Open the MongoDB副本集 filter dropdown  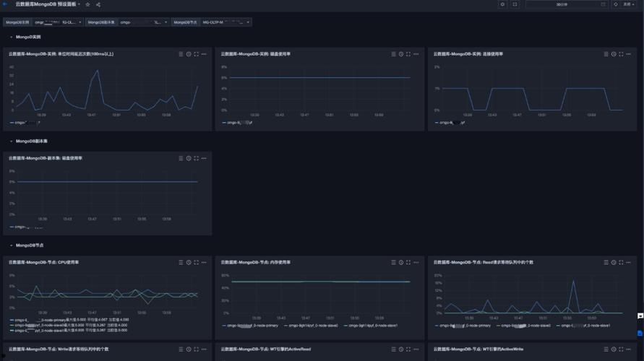[143, 22]
